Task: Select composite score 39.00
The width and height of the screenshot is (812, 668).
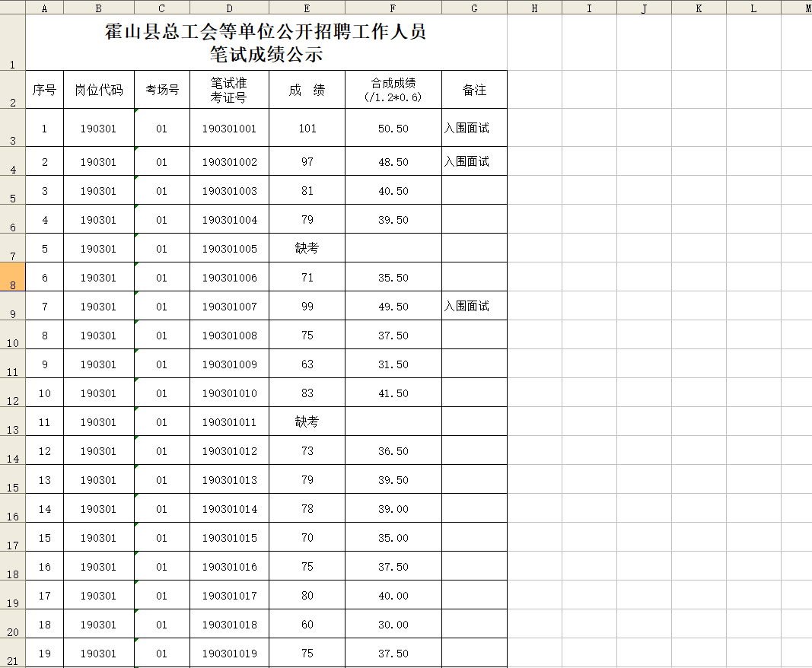Action: tap(393, 509)
